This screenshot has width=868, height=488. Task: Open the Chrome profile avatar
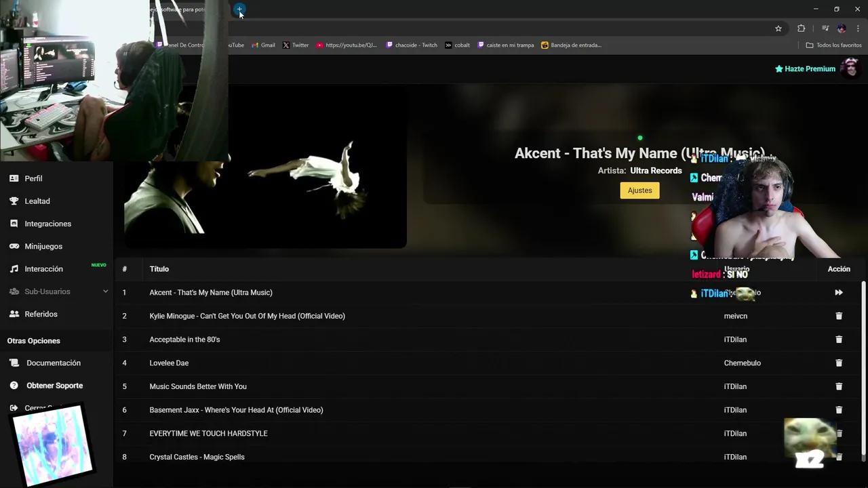tap(842, 28)
